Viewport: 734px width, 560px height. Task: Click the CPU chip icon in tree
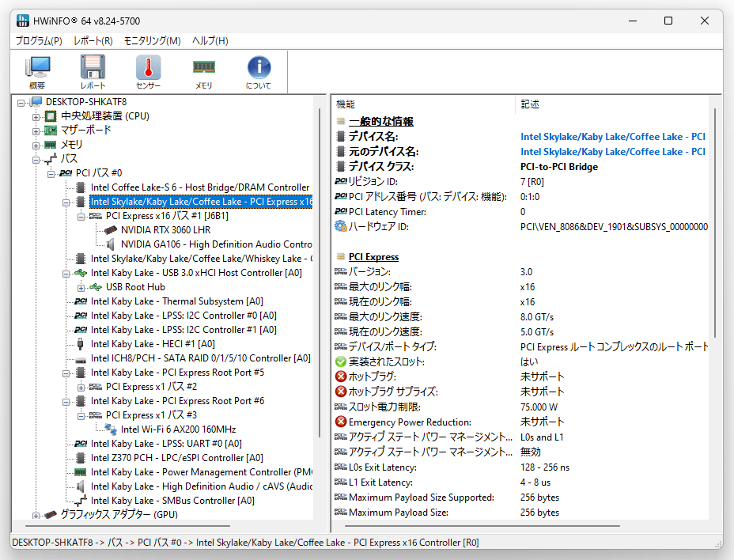coord(51,116)
